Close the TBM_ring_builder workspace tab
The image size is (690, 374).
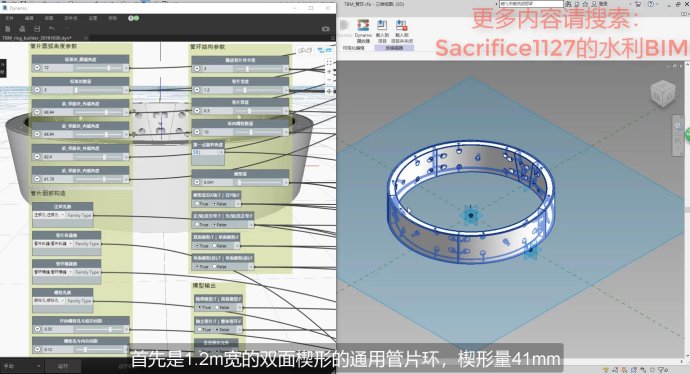coord(86,38)
